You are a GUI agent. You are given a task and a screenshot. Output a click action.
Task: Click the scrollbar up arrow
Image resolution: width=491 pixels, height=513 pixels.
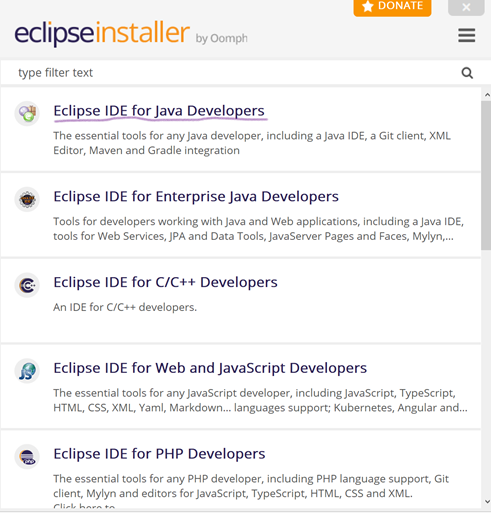coord(487,95)
